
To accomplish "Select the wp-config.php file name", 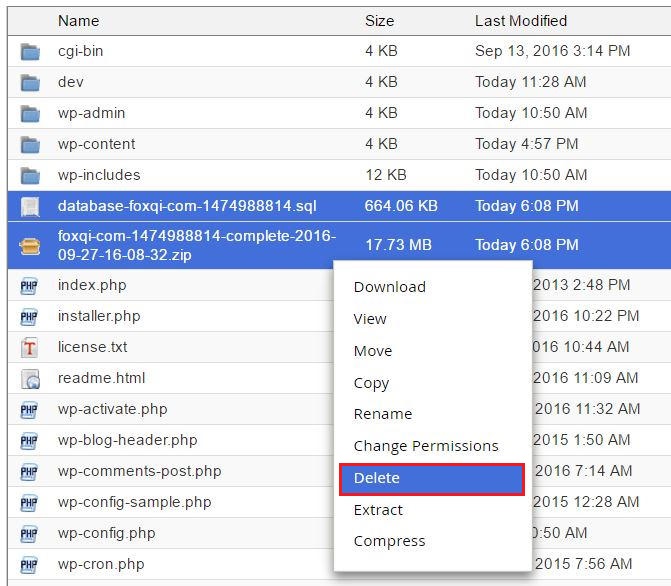I will 107,533.
